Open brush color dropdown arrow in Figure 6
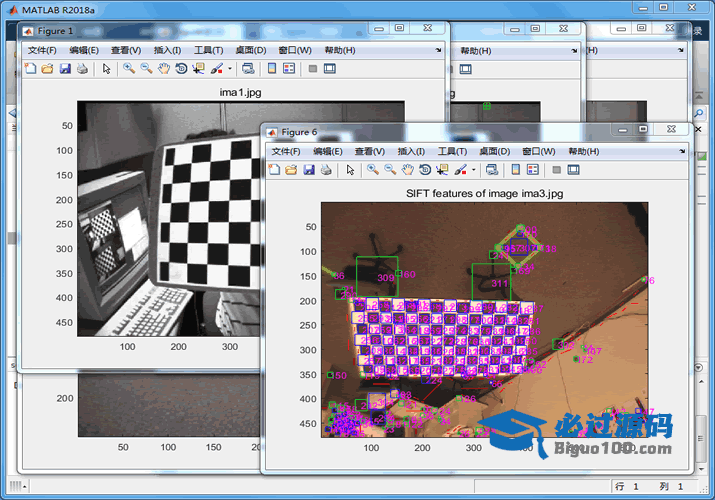 [474, 171]
